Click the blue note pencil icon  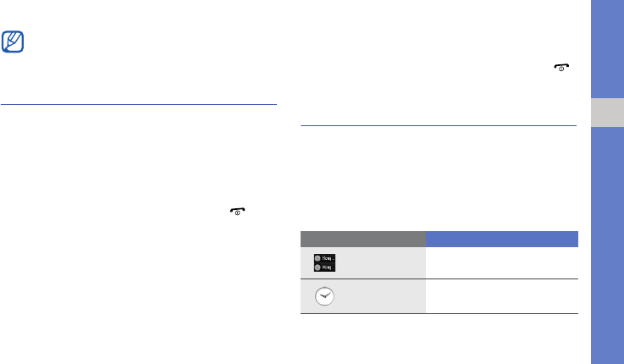[14, 42]
